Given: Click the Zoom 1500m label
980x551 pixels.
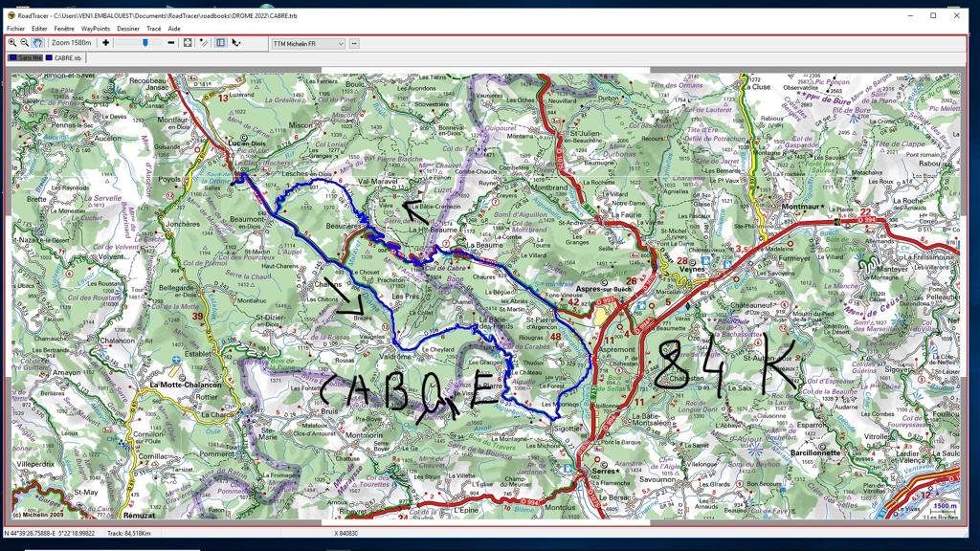Looking at the screenshot, I should 71,43.
